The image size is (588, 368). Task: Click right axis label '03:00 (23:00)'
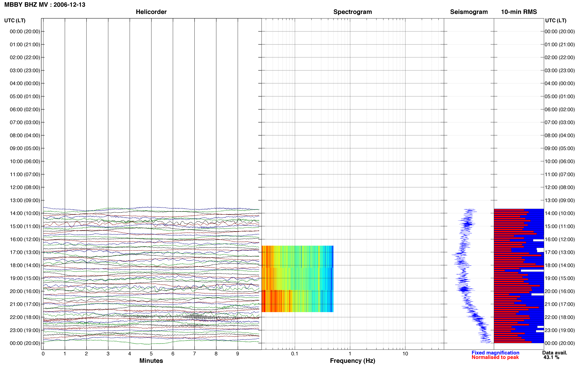[x=560, y=71]
